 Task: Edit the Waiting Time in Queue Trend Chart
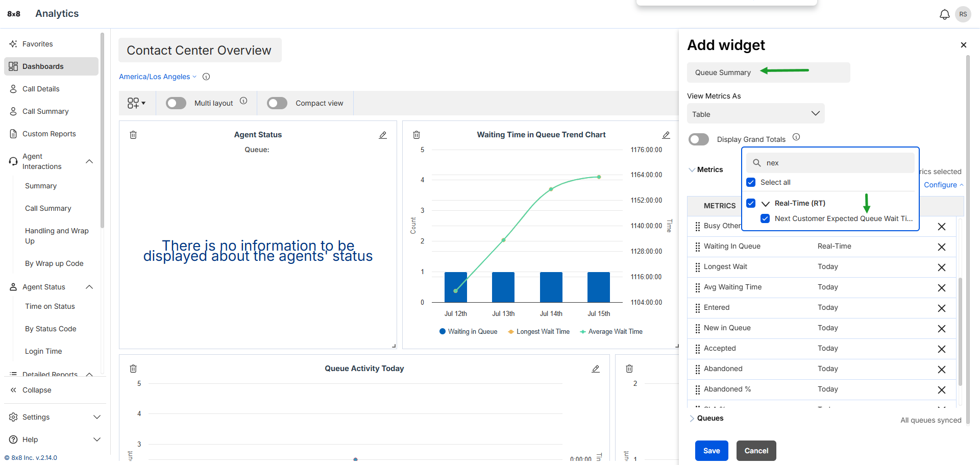pyautogui.click(x=666, y=135)
